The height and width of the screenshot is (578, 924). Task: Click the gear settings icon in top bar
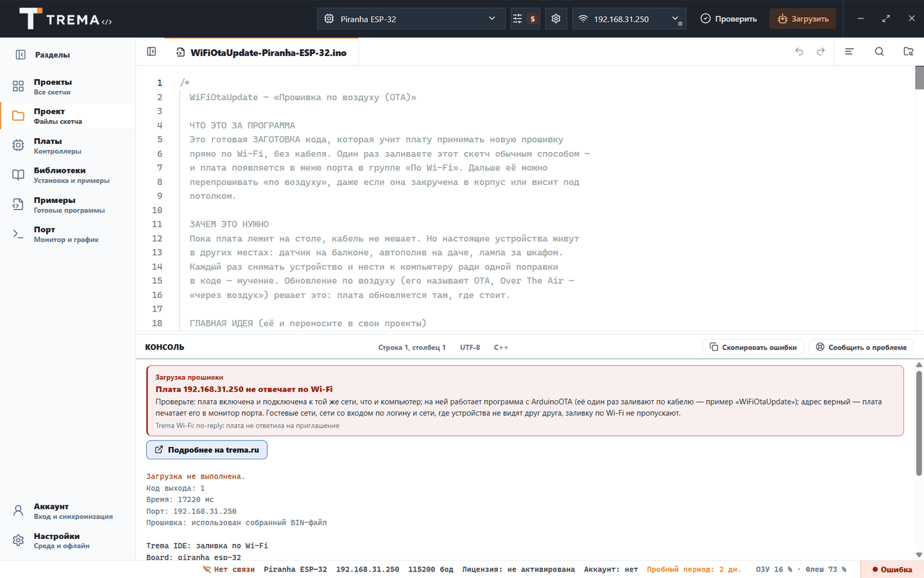tap(556, 19)
